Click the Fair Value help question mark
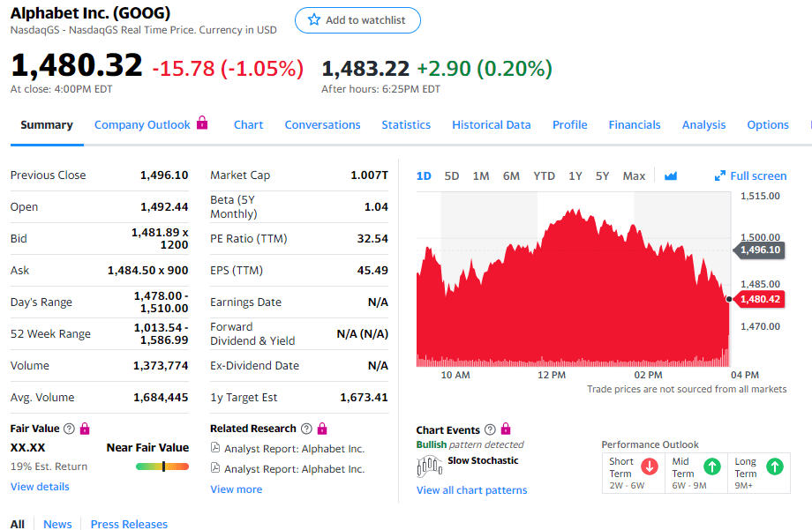This screenshot has width=812, height=530. (x=69, y=429)
